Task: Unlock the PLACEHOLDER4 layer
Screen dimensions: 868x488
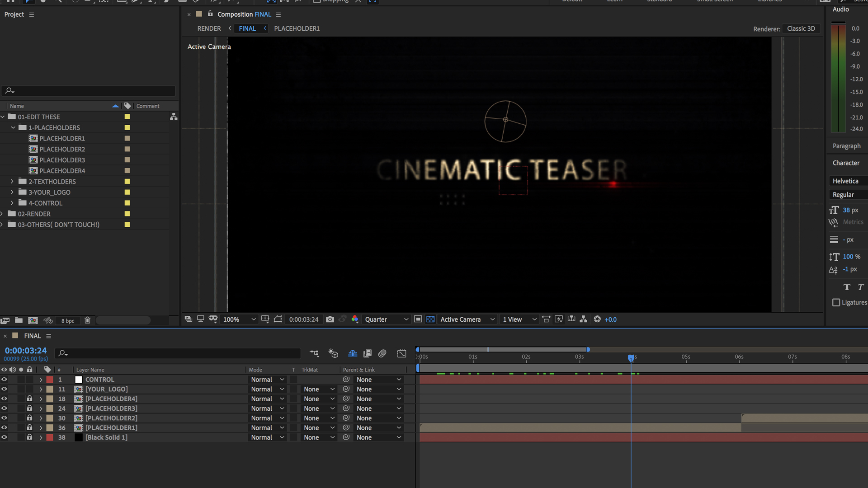Action: (x=29, y=399)
